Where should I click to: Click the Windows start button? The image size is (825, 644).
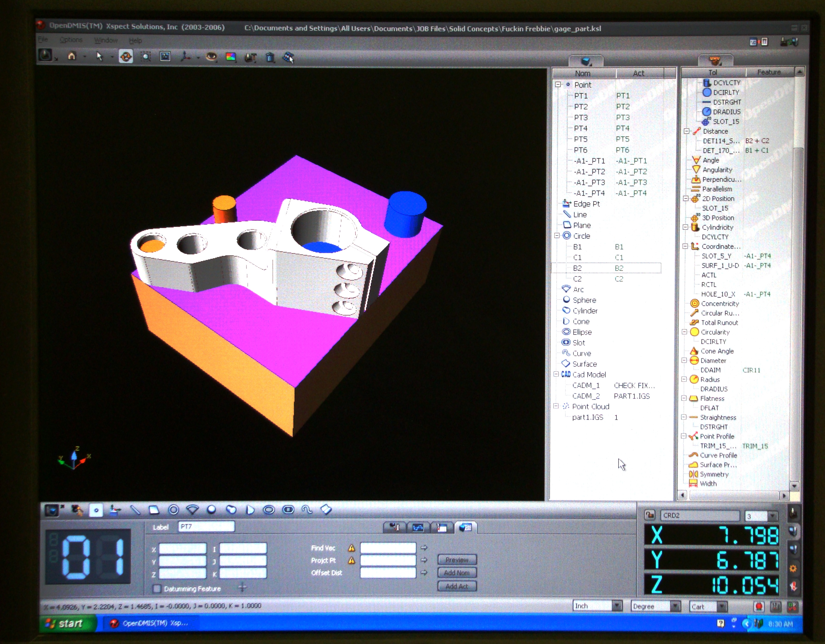coord(68,623)
